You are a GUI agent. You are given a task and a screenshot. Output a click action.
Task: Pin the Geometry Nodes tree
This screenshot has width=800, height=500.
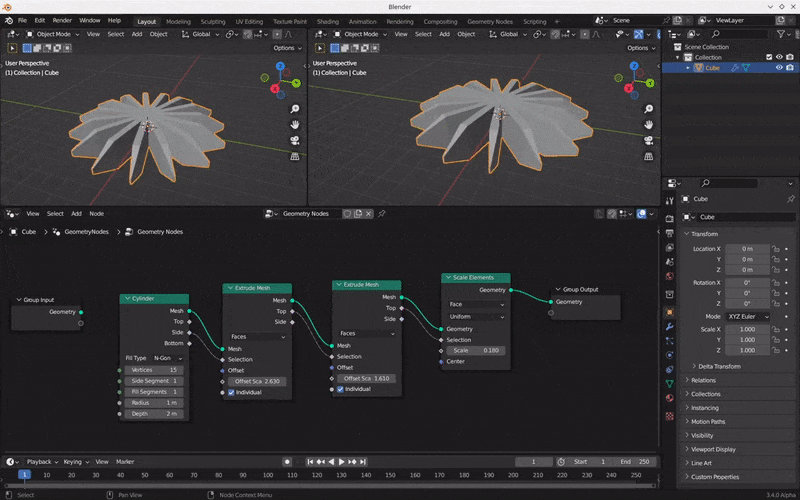click(x=380, y=213)
